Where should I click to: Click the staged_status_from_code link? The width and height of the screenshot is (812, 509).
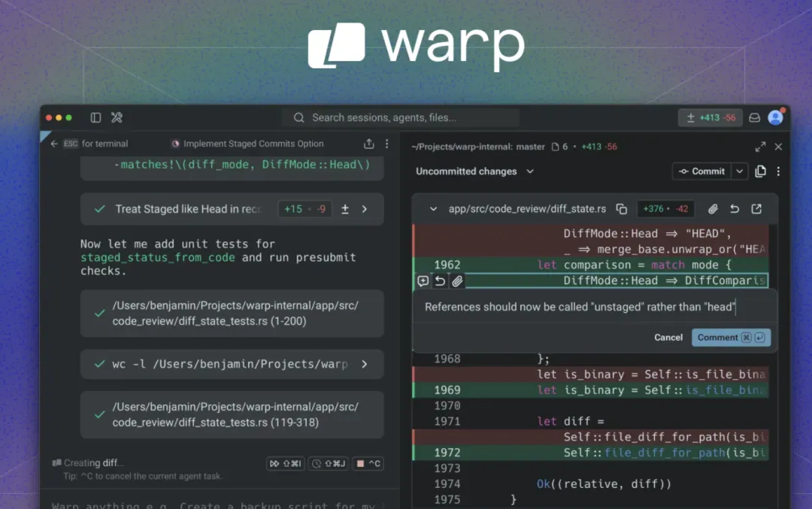[x=157, y=257]
